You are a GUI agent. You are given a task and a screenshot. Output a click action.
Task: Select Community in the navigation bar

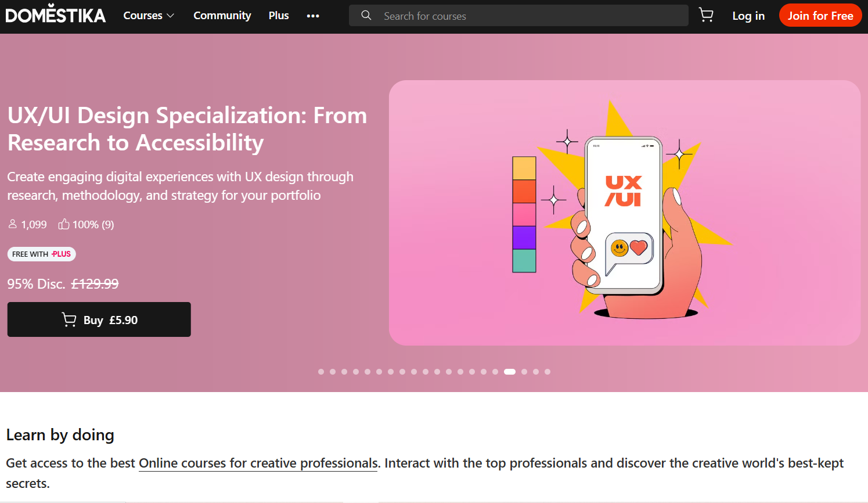pos(222,16)
